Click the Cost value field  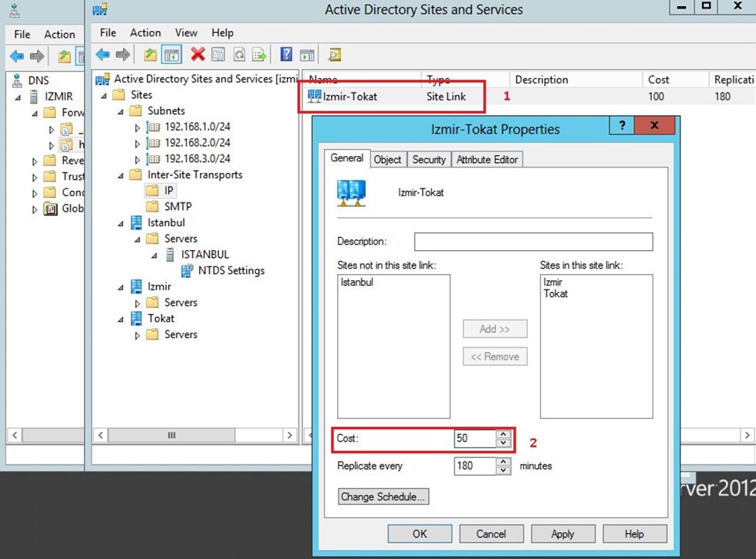[x=475, y=438]
